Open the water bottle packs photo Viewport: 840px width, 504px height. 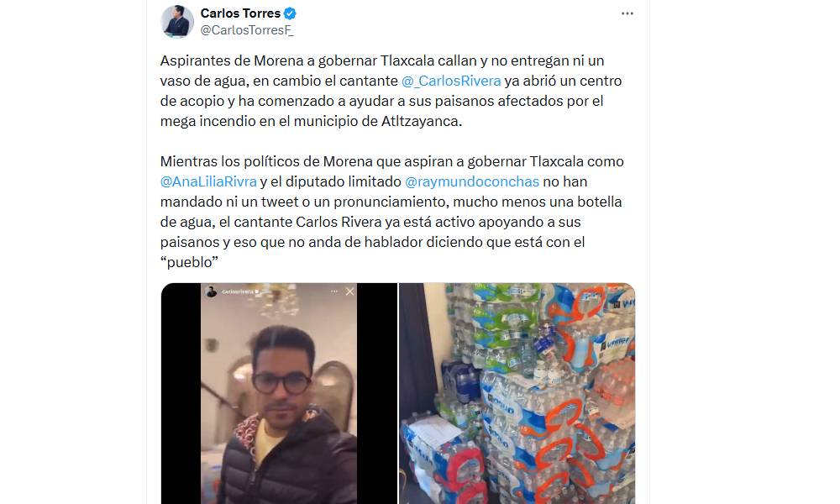pyautogui.click(x=517, y=394)
